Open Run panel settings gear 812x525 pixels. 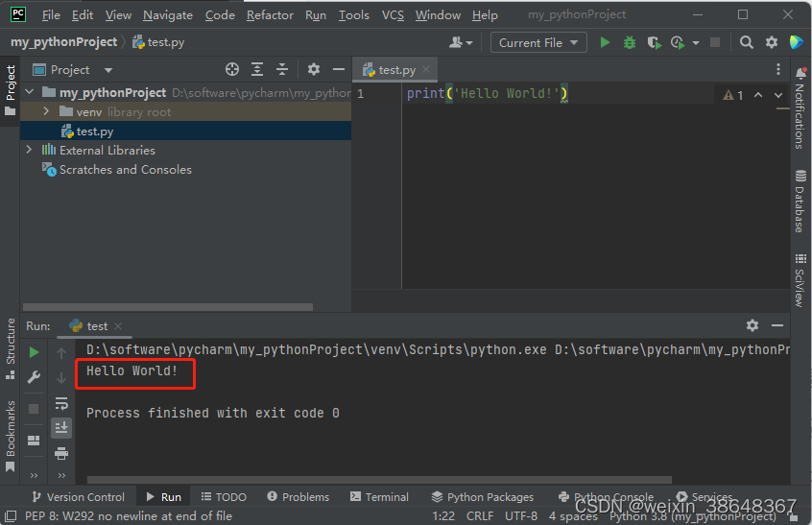pyautogui.click(x=752, y=325)
